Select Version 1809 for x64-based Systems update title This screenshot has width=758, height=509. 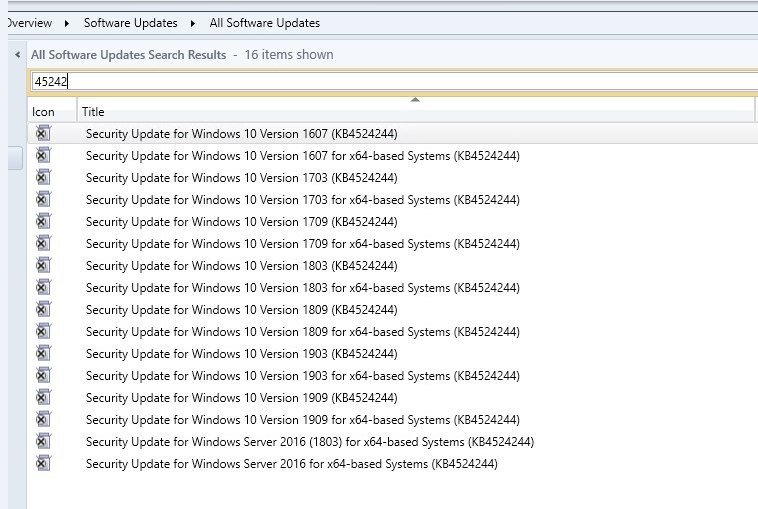[x=303, y=332]
